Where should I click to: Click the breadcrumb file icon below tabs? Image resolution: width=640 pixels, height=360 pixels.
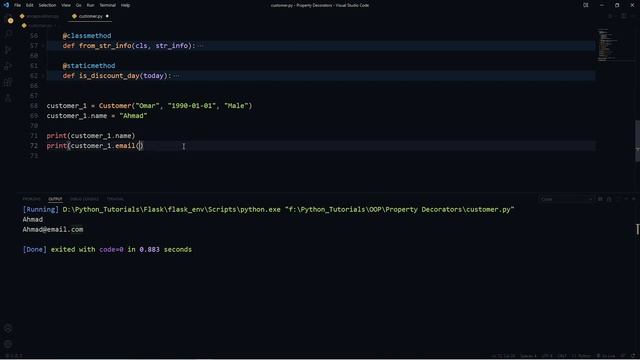click(x=24, y=26)
